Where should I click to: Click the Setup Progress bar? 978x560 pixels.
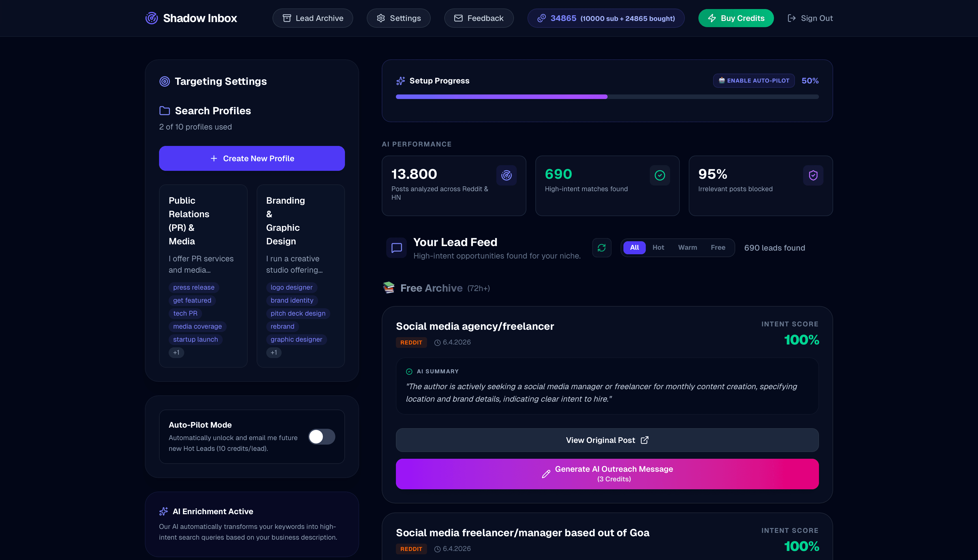point(607,97)
